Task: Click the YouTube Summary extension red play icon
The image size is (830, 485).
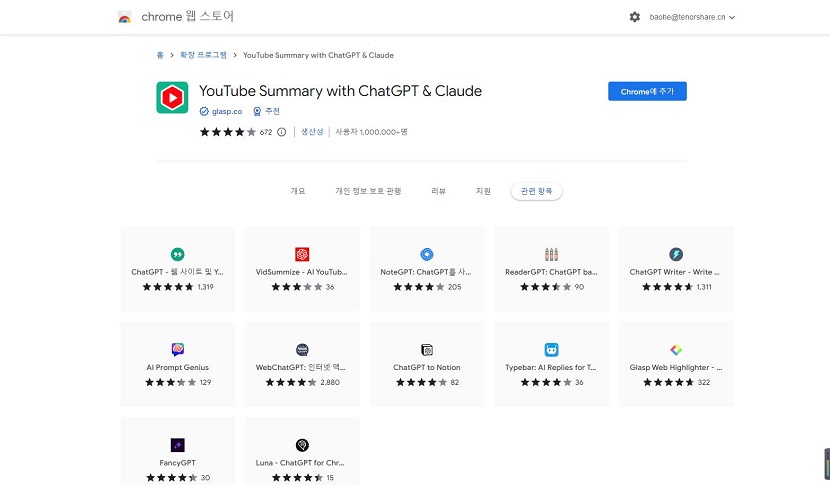Action: (172, 97)
